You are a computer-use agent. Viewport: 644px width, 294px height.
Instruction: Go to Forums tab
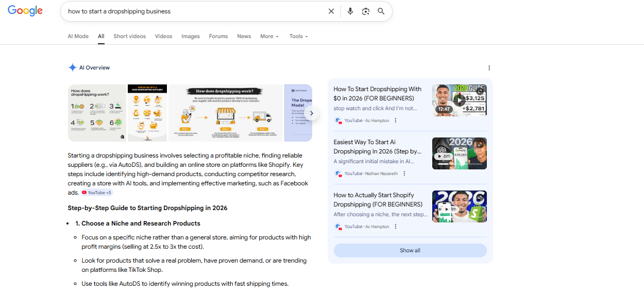pos(218,37)
